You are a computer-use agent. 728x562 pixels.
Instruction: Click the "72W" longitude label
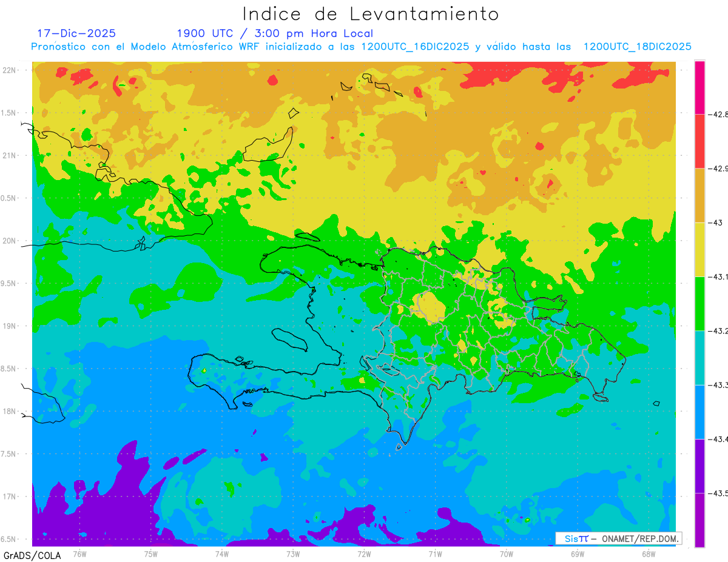(364, 554)
